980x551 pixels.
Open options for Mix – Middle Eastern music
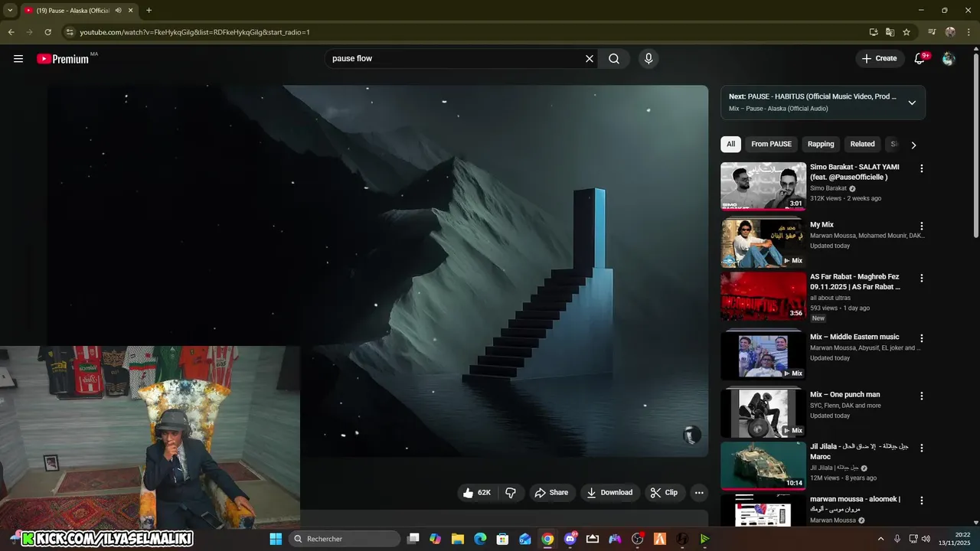pos(922,338)
